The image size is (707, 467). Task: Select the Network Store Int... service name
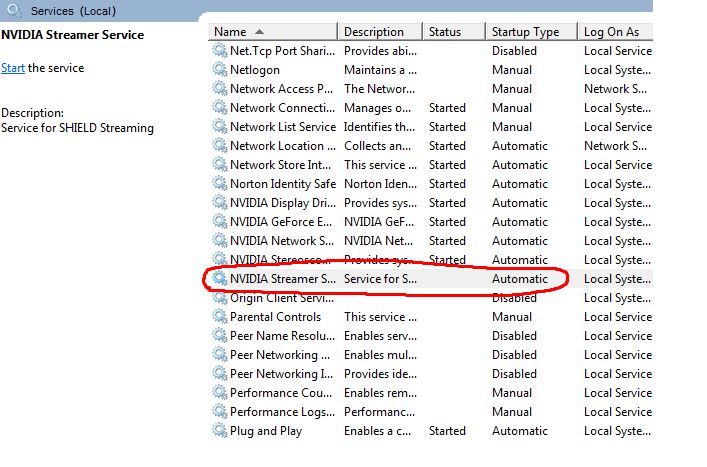pos(280,165)
